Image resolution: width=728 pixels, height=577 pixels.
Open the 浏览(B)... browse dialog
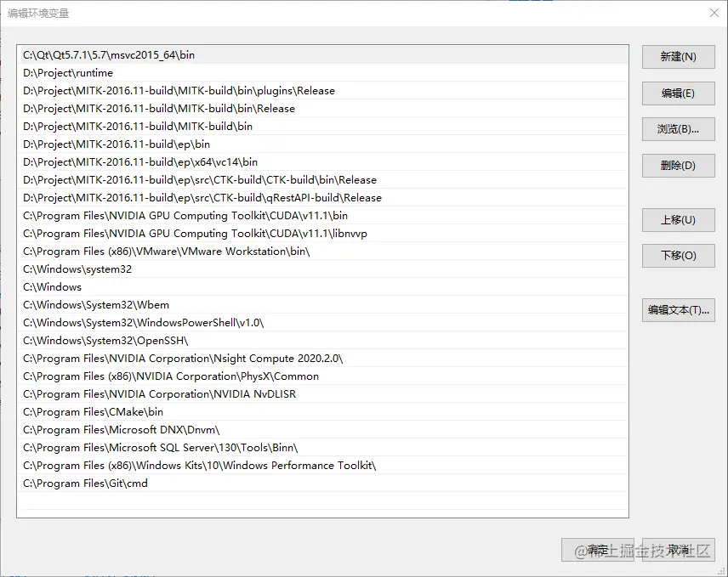(x=679, y=129)
